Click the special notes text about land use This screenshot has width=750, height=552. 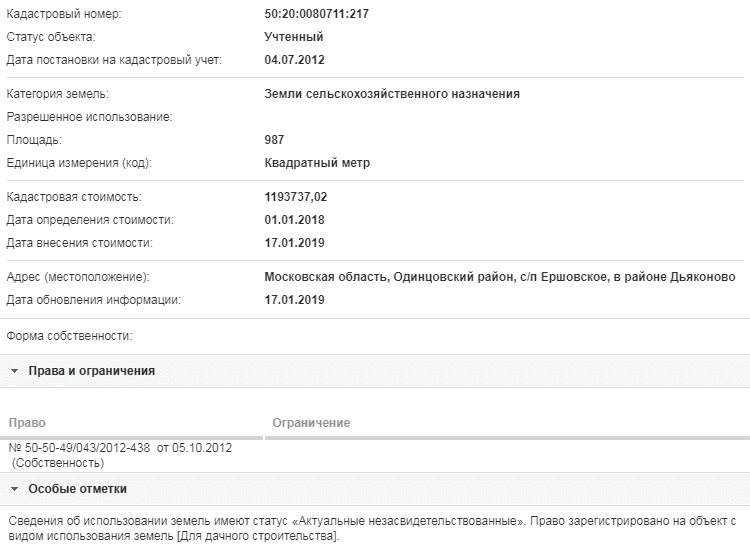coord(372,528)
